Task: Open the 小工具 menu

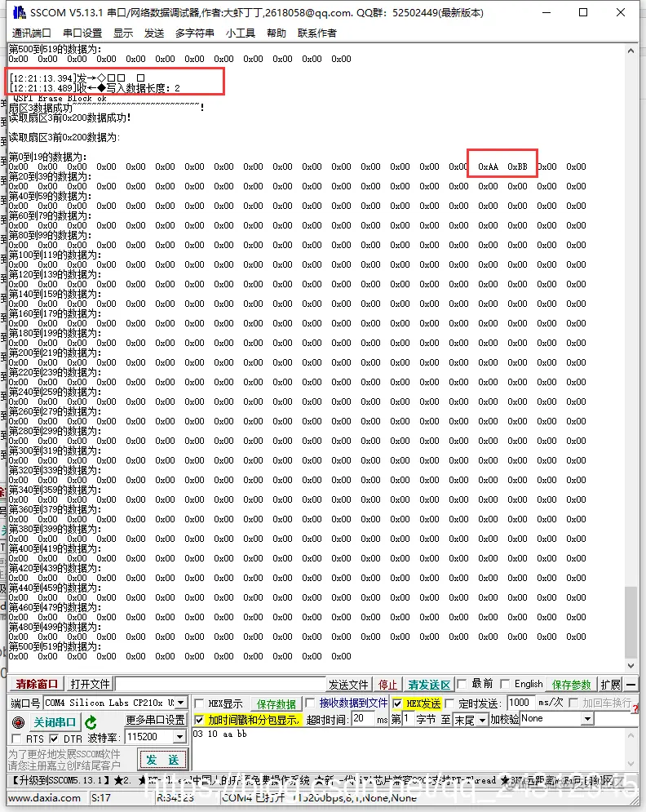Action: [x=241, y=33]
